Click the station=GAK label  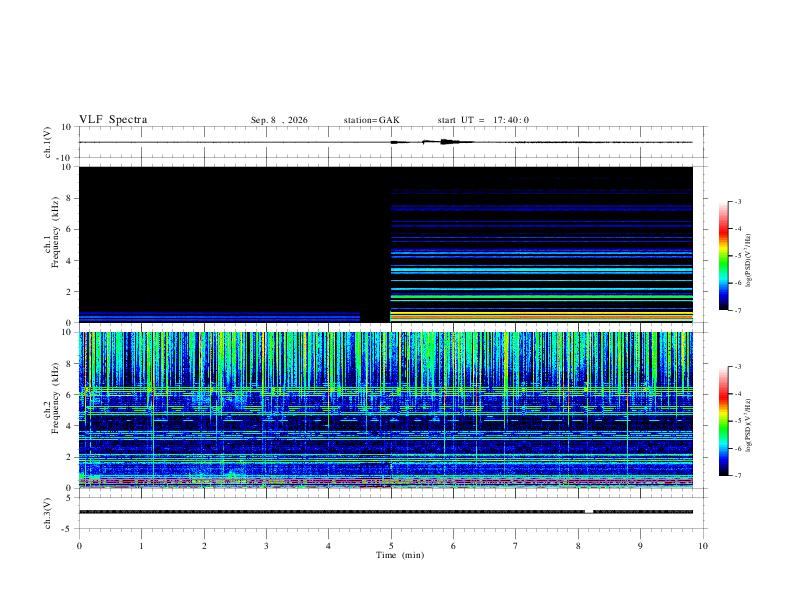coord(371,120)
